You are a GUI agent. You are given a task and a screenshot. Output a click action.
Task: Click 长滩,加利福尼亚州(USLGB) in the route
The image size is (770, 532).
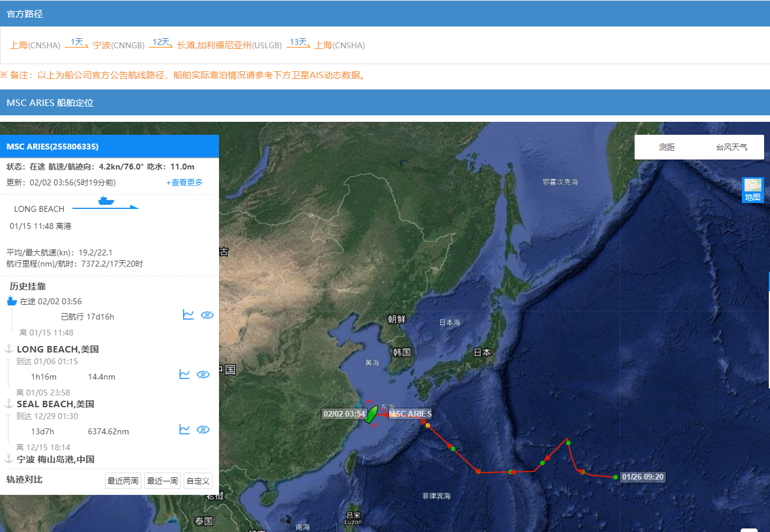(230, 45)
